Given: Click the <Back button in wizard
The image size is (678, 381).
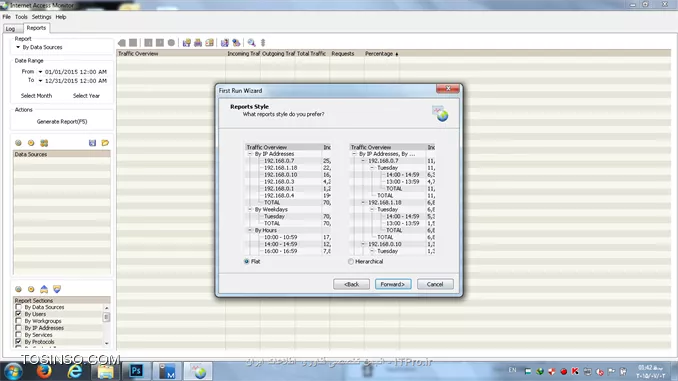Looking at the screenshot, I should pos(351,284).
